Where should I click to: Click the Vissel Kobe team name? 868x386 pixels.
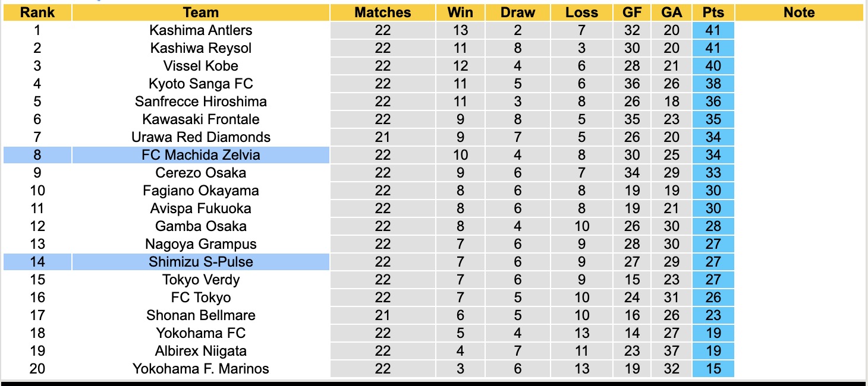201,66
